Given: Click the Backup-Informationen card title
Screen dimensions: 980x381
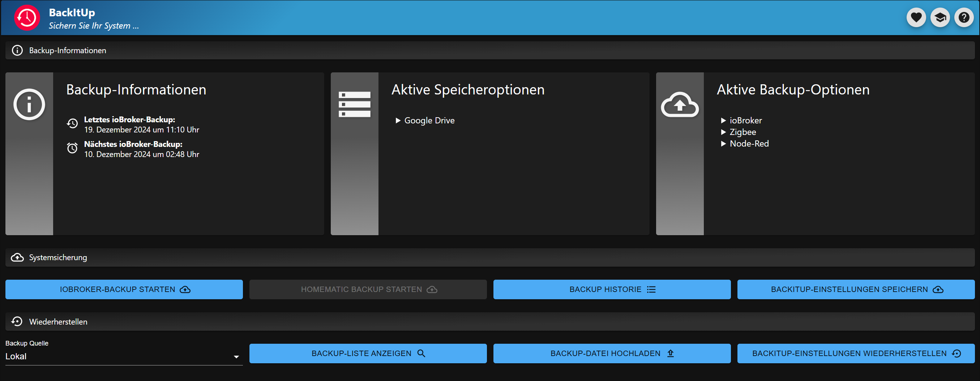Looking at the screenshot, I should [x=136, y=90].
